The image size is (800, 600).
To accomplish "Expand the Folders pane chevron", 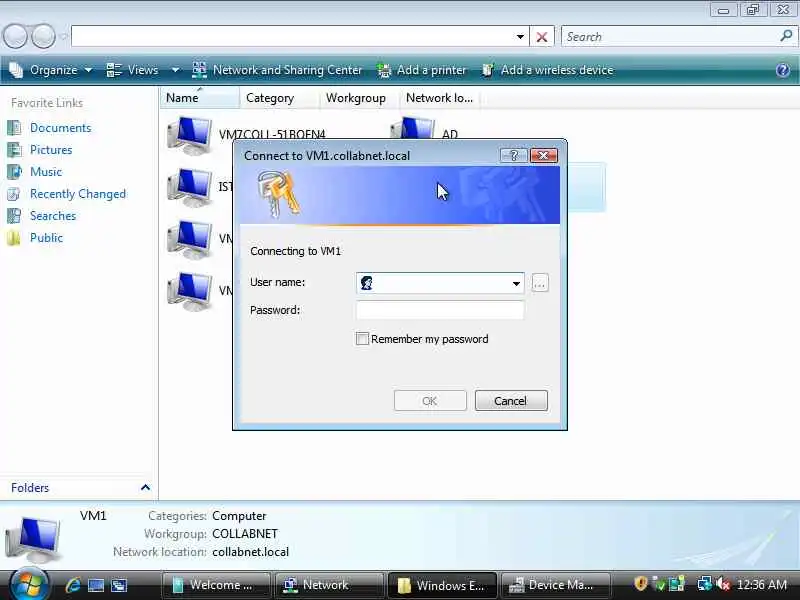I will click(x=145, y=487).
